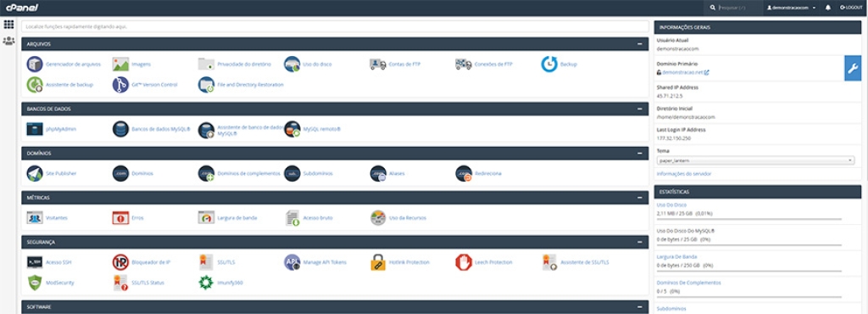Open the Informações do servidor link
Screen dimensions: 868x314
[x=684, y=174]
